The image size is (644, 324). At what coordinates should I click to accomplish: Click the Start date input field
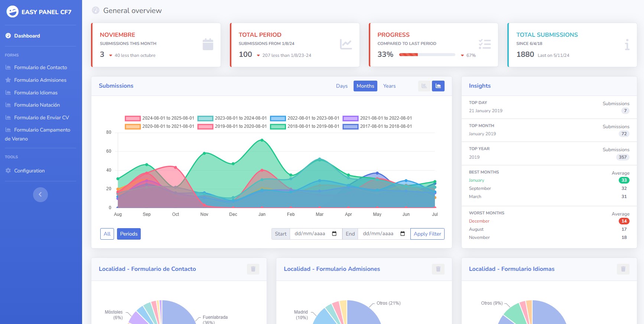[x=310, y=234]
